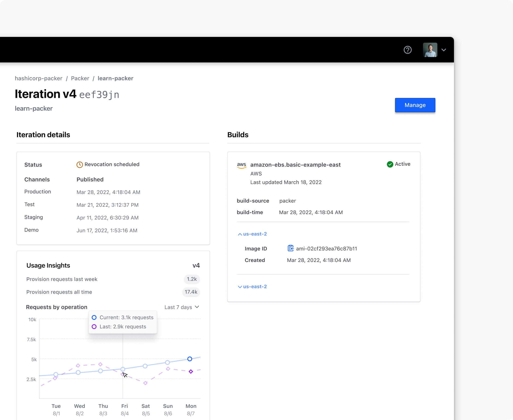Click the ami-02cf293ea76c87b11 image link
Image resolution: width=513 pixels, height=420 pixels.
click(x=327, y=249)
